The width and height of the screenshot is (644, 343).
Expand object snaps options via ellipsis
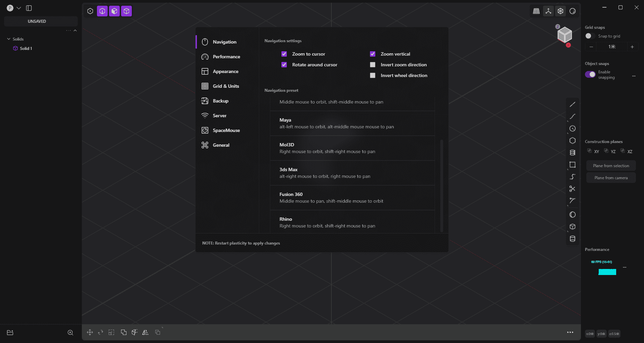pyautogui.click(x=634, y=76)
